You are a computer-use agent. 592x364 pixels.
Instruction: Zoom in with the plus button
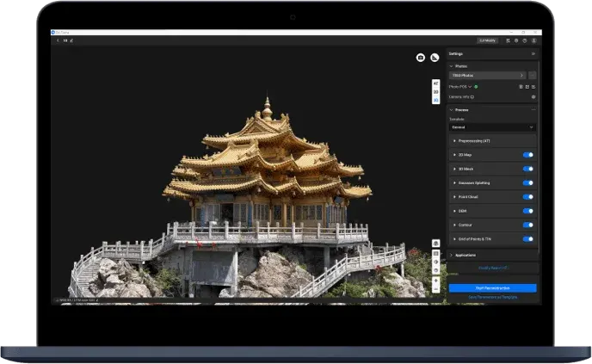435,281
